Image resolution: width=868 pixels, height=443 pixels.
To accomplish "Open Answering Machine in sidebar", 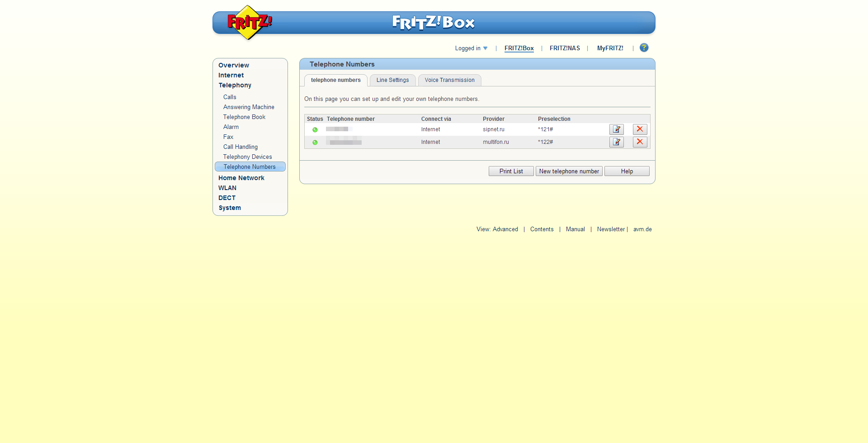I will point(249,107).
